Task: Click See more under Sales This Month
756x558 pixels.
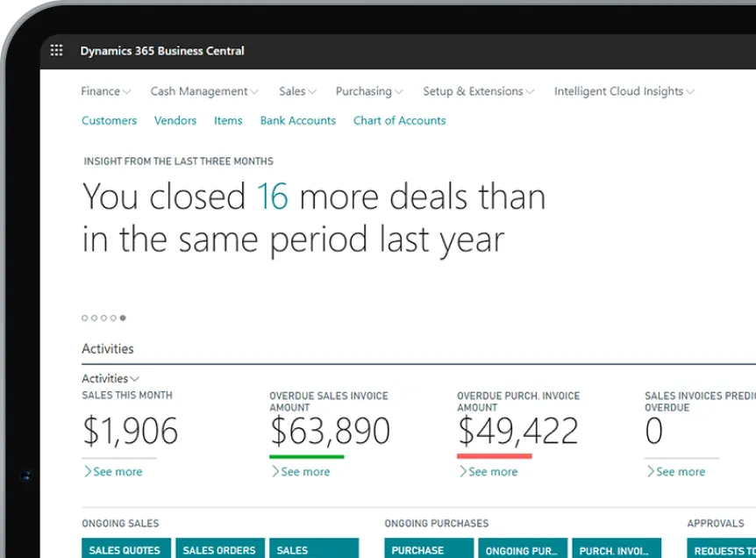Action: click(113, 472)
